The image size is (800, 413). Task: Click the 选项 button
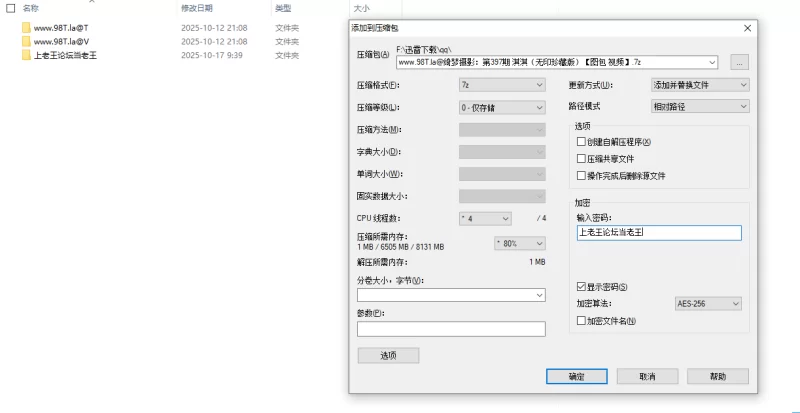pos(388,355)
